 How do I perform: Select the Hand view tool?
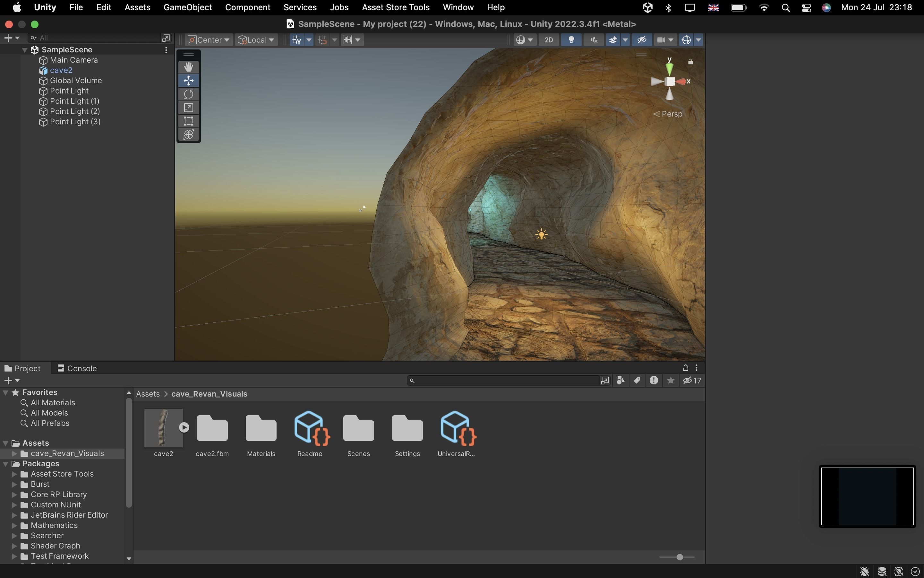(x=189, y=67)
